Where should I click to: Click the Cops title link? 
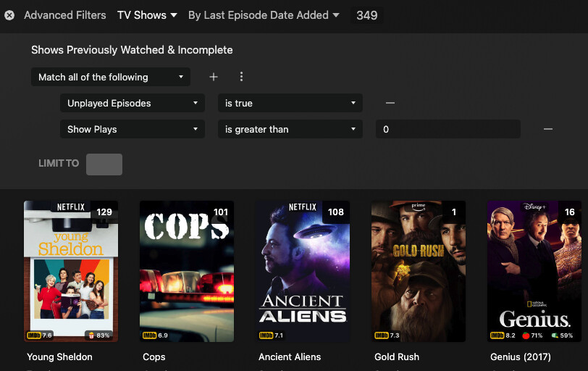click(154, 357)
